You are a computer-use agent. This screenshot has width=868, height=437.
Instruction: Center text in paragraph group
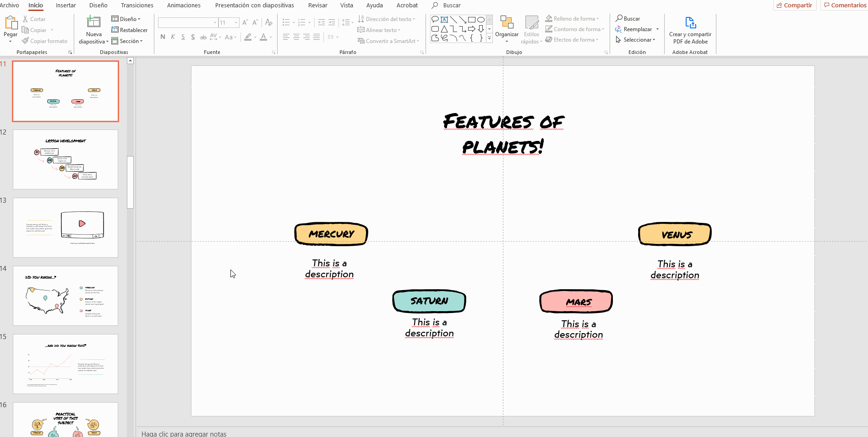tap(296, 37)
